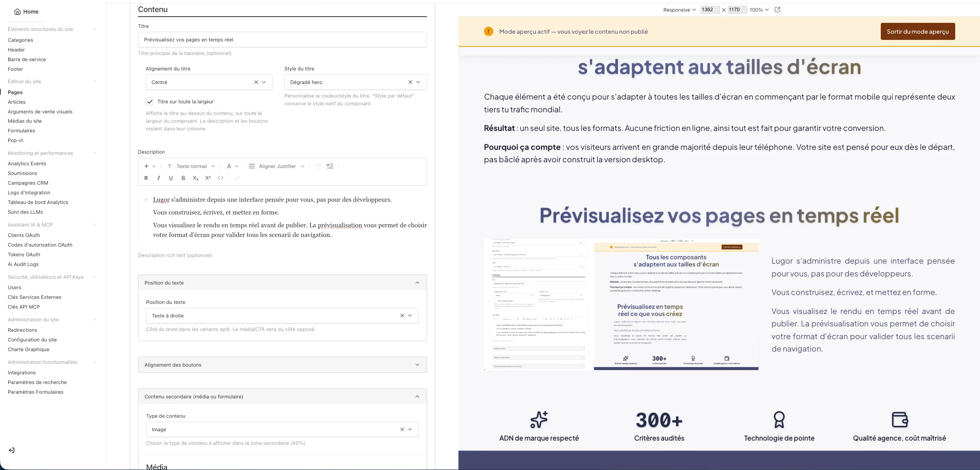Open Articles in the sidebar
This screenshot has width=980, height=470.
pos(17,102)
